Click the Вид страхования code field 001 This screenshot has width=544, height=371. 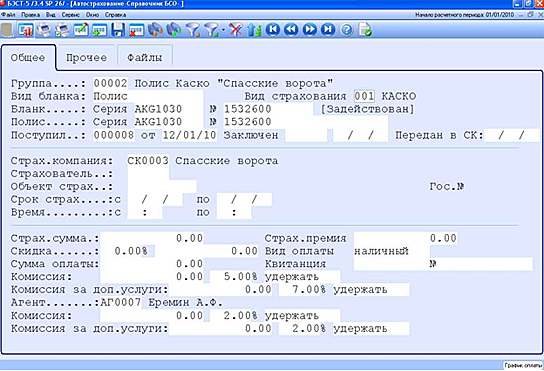(364, 96)
